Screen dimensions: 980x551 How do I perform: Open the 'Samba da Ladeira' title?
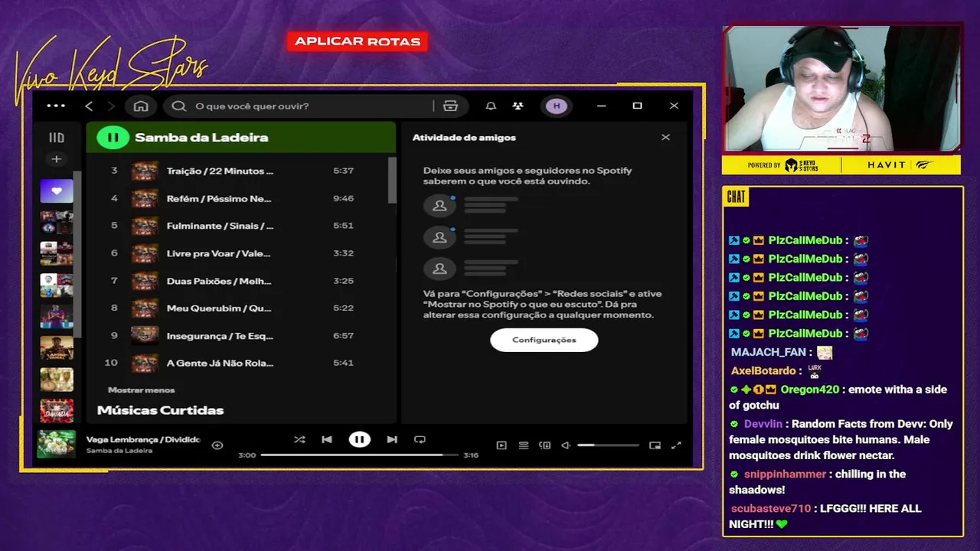pyautogui.click(x=201, y=138)
